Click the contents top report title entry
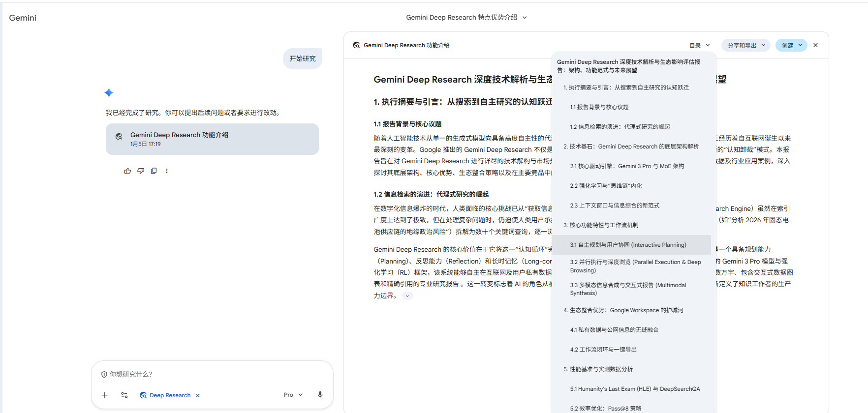 (x=631, y=66)
